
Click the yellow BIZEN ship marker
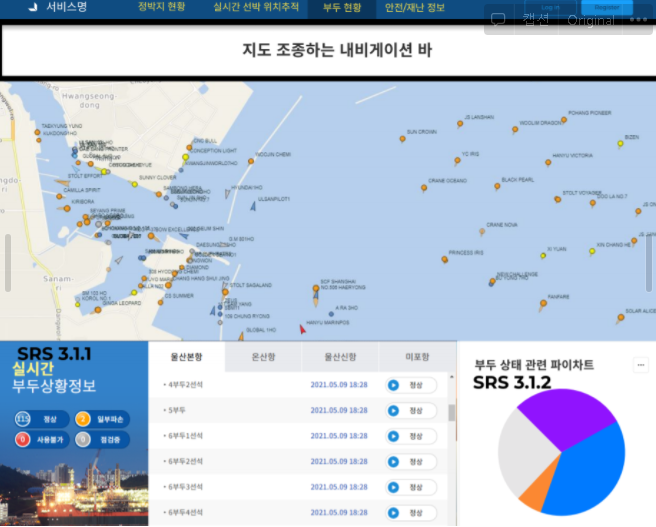620,144
